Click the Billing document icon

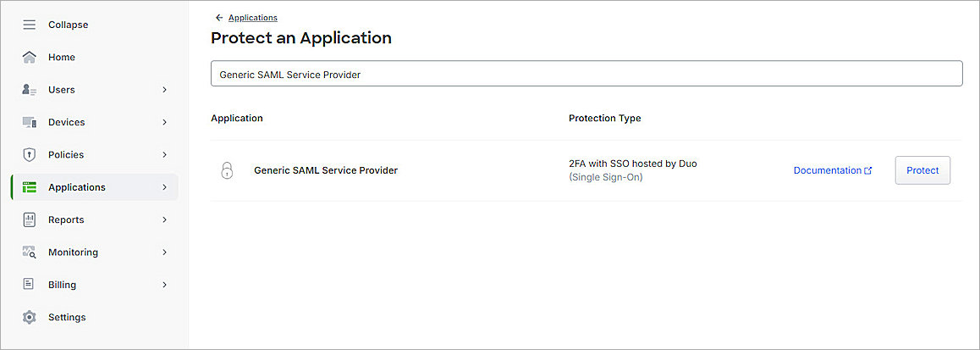29,284
